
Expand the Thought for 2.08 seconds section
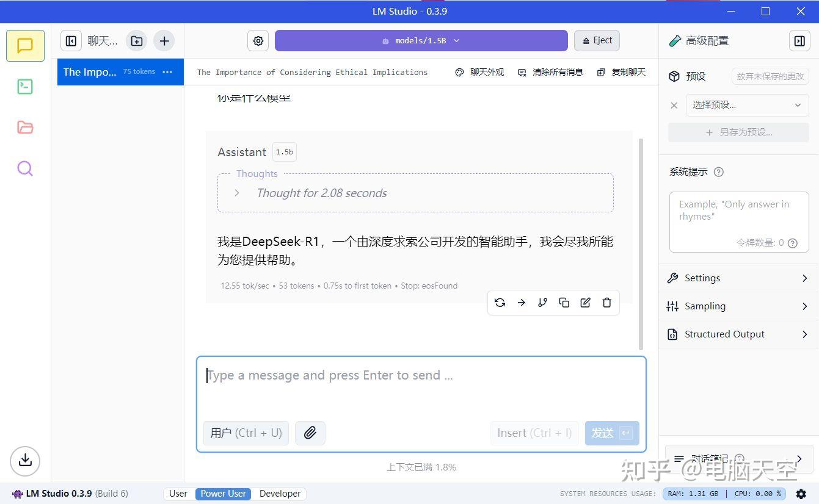pos(415,193)
